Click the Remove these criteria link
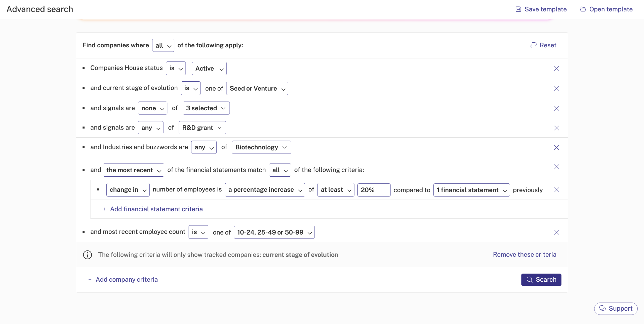644x324 pixels. click(x=524, y=254)
